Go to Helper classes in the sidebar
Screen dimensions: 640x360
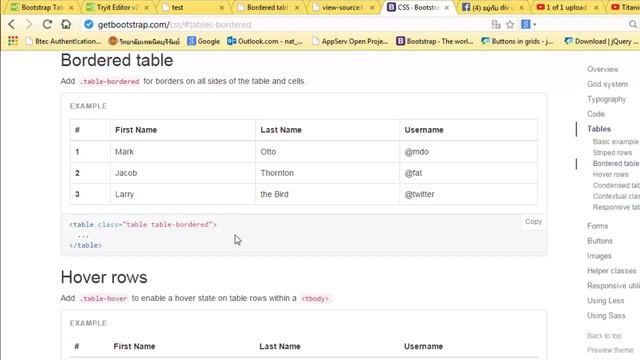(x=611, y=271)
